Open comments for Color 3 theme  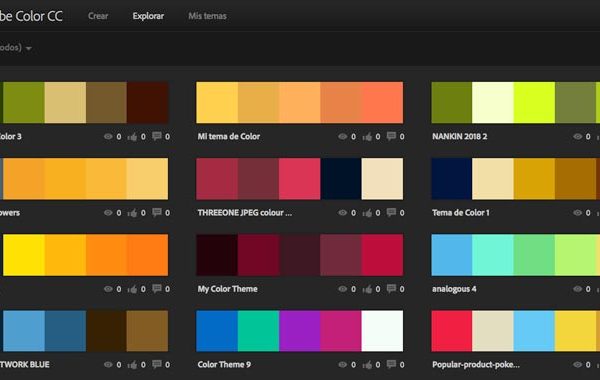pyautogui.click(x=157, y=136)
